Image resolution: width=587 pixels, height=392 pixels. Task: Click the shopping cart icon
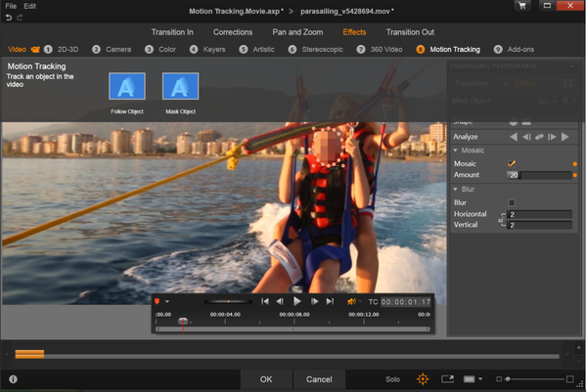(521, 6)
